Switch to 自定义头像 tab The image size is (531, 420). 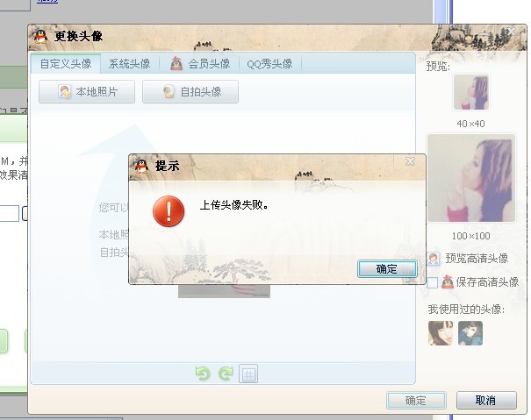(x=66, y=64)
